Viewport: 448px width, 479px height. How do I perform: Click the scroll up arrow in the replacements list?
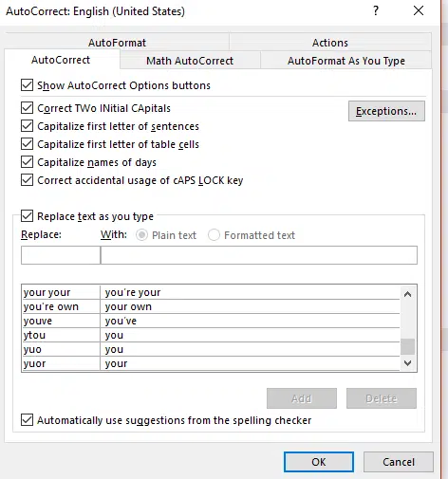(x=408, y=294)
